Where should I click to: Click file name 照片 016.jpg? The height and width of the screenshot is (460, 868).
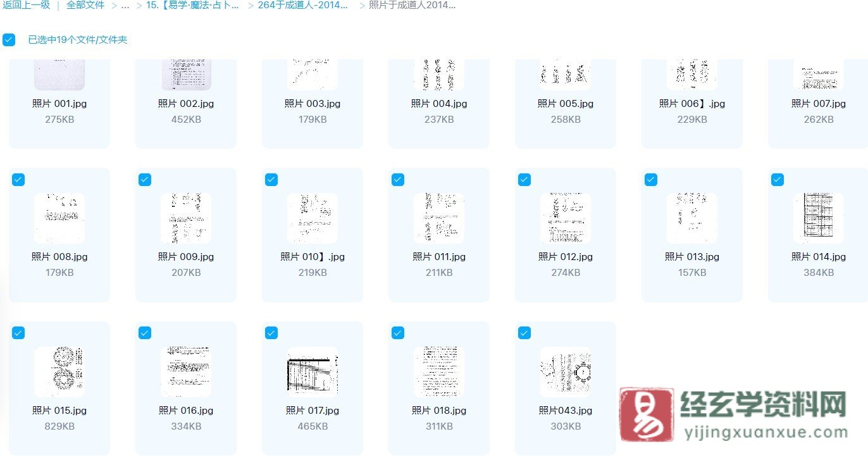tap(186, 411)
